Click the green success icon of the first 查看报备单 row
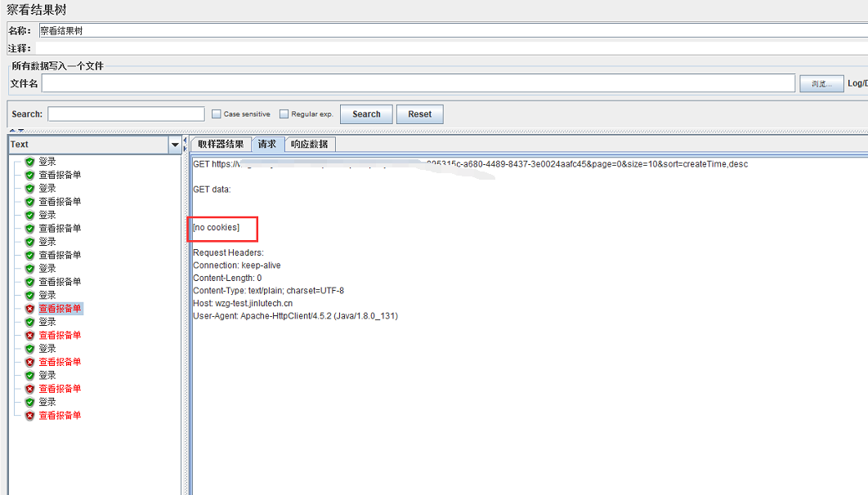The image size is (868, 495). click(30, 175)
